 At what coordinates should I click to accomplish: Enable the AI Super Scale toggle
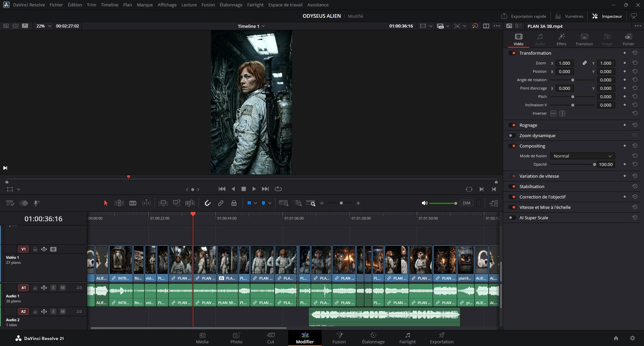[x=512, y=218]
